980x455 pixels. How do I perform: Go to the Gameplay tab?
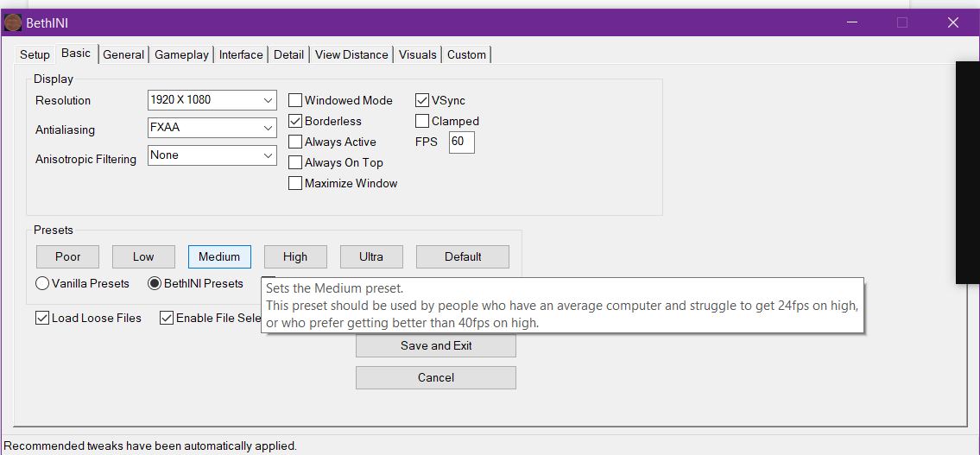click(181, 55)
